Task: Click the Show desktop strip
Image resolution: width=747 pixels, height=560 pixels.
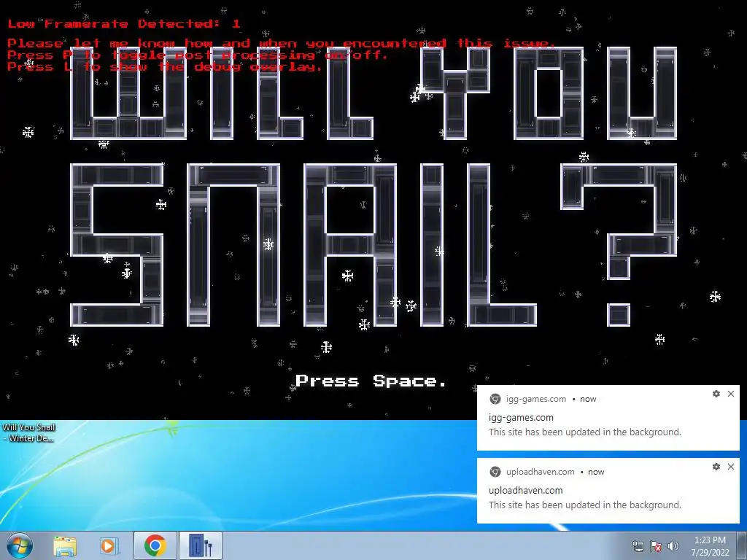Action: (742, 545)
